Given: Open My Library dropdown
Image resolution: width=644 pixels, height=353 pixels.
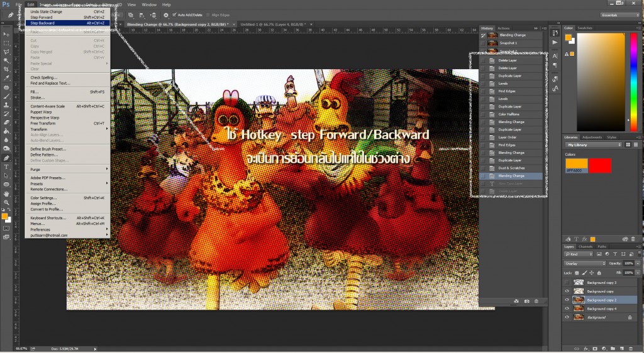Looking at the screenshot, I should click(x=593, y=144).
